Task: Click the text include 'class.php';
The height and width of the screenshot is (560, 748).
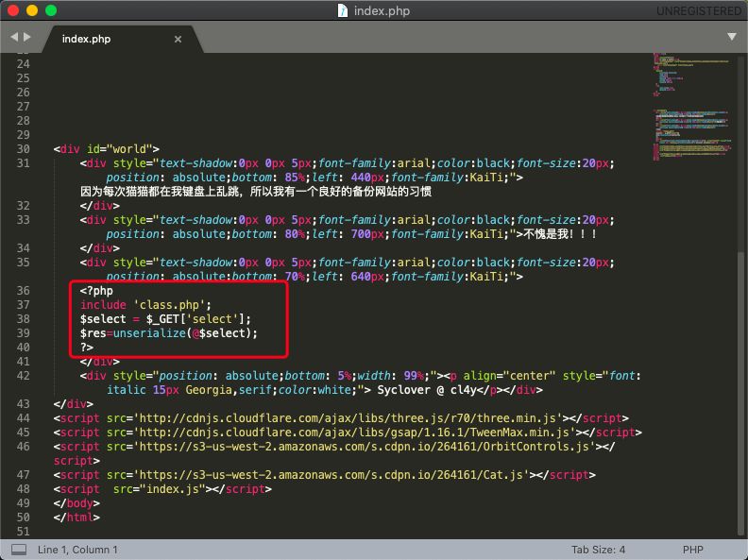Action: [145, 305]
